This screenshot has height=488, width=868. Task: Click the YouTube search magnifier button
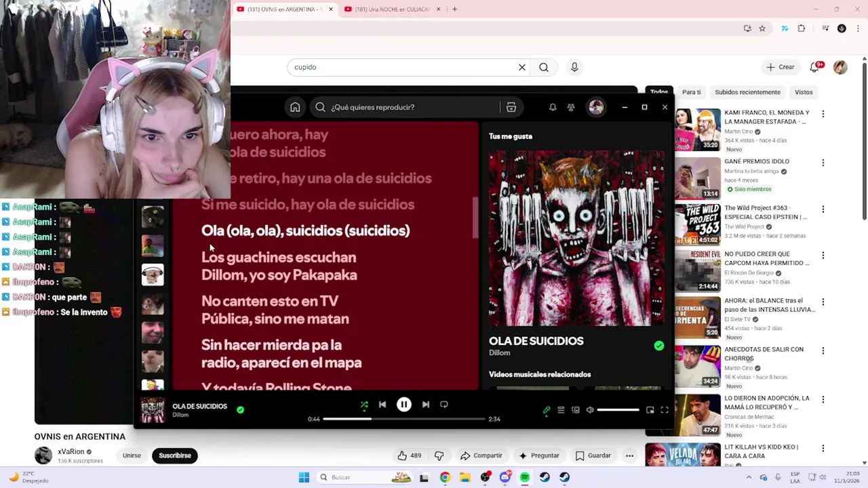coord(544,67)
